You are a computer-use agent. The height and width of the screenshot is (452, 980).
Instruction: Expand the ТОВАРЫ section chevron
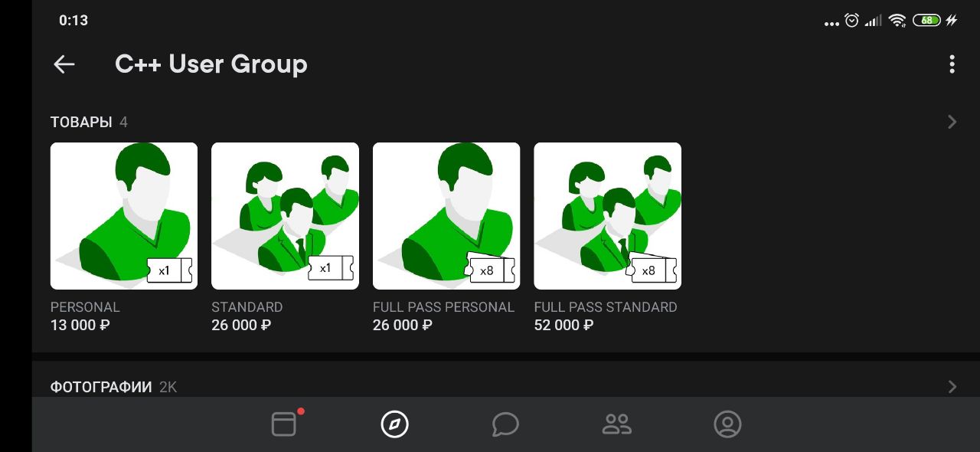click(952, 122)
